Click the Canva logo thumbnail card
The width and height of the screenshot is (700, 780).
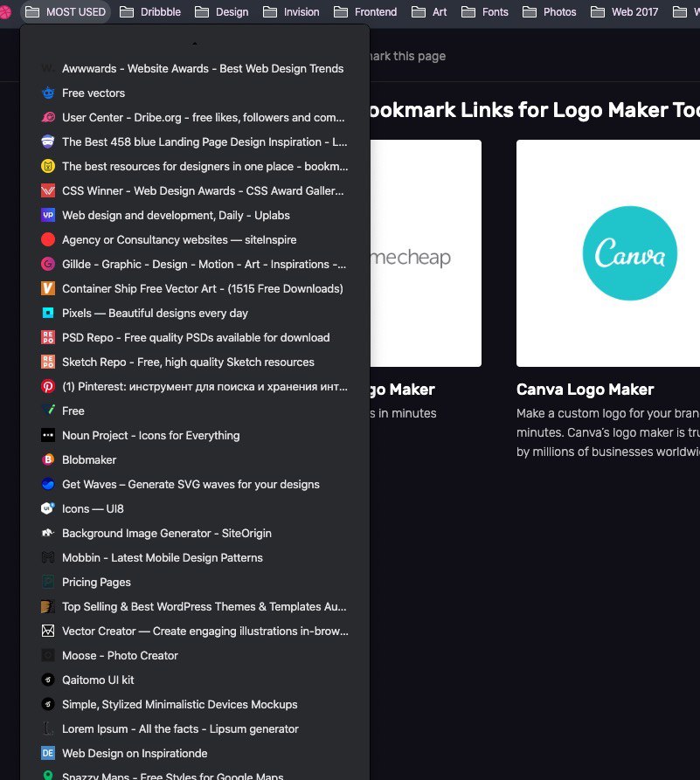tap(608, 253)
